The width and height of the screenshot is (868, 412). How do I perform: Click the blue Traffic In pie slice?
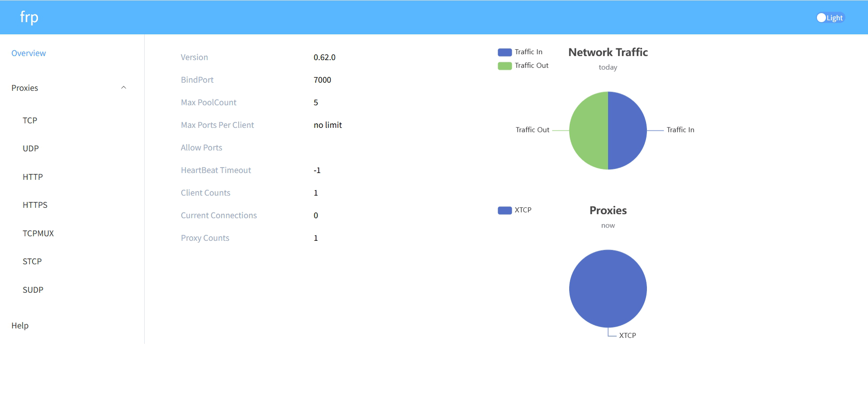tap(628, 131)
